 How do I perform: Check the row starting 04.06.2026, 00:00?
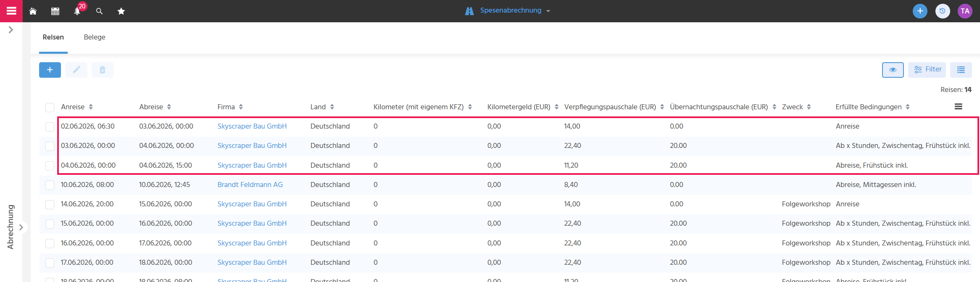click(50, 166)
